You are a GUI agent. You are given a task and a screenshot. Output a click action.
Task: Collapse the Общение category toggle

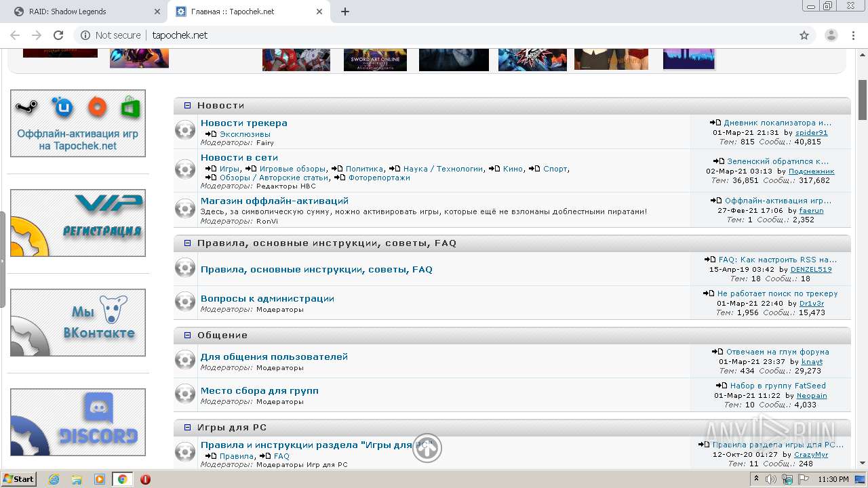[188, 335]
